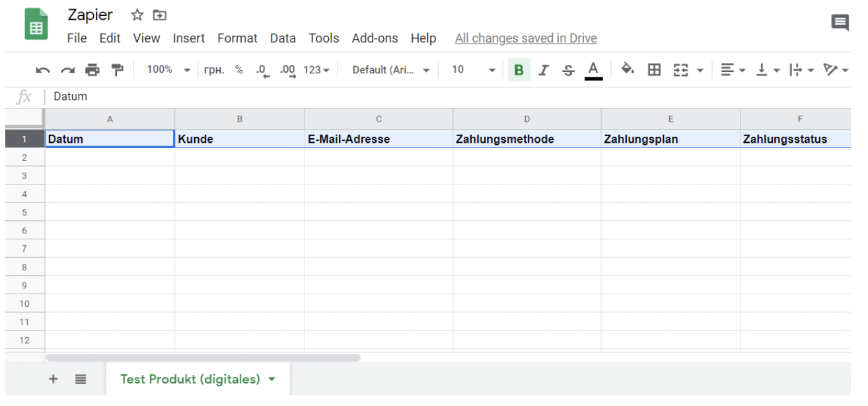Expand the 100% zoom dropdown
The width and height of the screenshot is (868, 406).
click(168, 70)
